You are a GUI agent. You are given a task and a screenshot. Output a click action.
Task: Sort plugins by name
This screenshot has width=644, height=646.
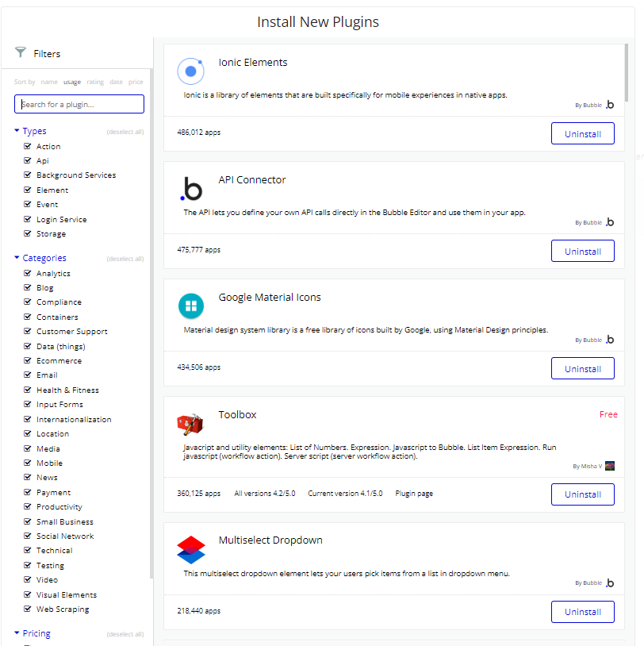click(x=49, y=82)
